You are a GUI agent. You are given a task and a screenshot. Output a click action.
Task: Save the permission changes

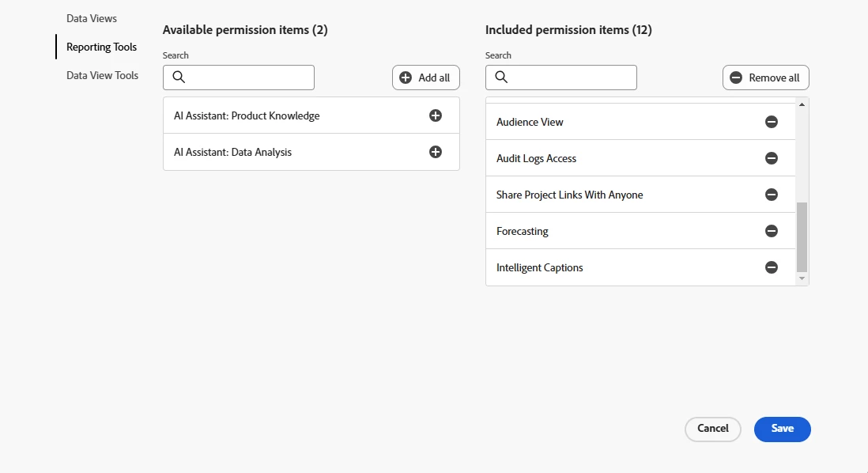(782, 429)
